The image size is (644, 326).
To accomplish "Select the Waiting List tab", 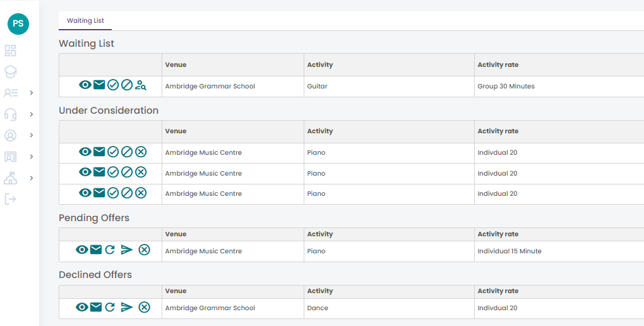I will [x=85, y=21].
